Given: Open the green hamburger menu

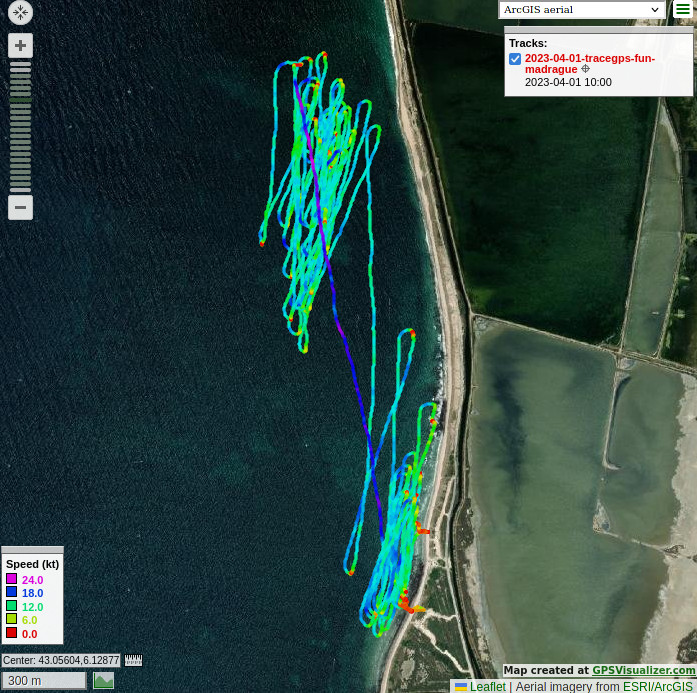Looking at the screenshot, I should point(682,10).
